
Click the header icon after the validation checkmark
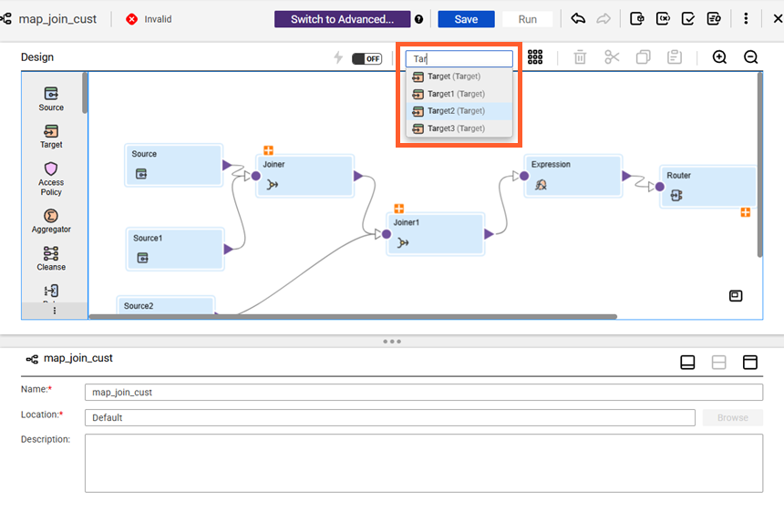coord(714,19)
